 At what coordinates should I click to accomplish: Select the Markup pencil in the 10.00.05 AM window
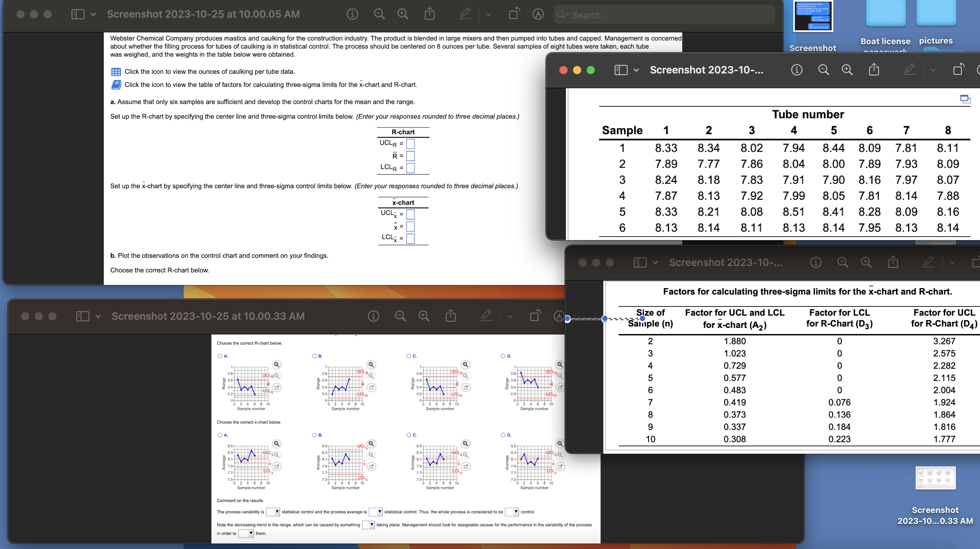tap(464, 14)
